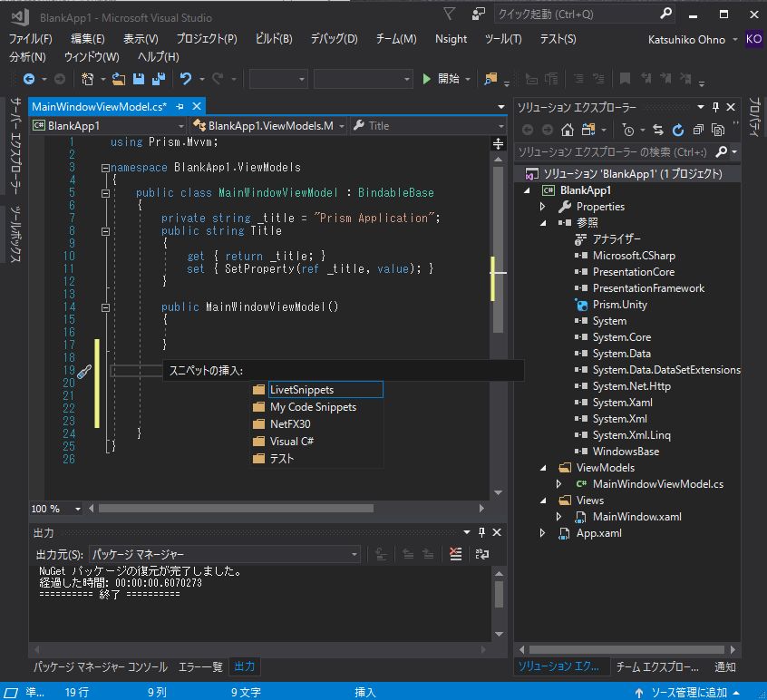Image resolution: width=767 pixels, height=700 pixels.
Task: Collapse all items in Solution Explorer
Action: pyautogui.click(x=698, y=130)
